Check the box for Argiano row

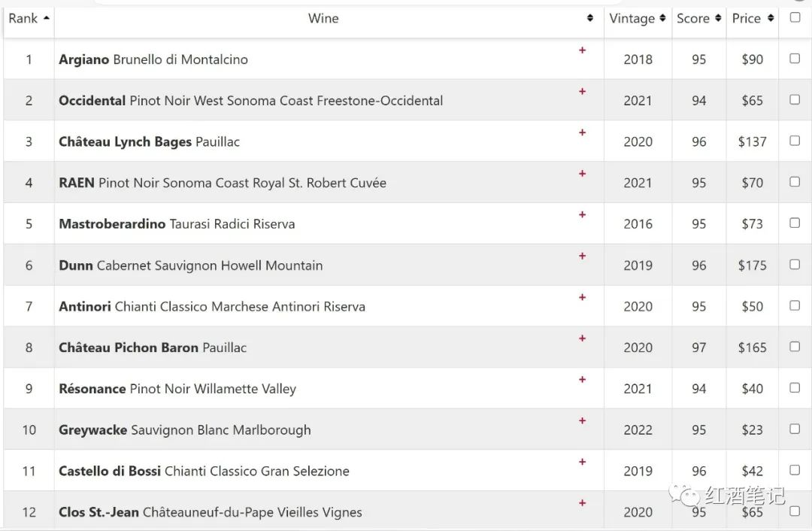coord(795,59)
